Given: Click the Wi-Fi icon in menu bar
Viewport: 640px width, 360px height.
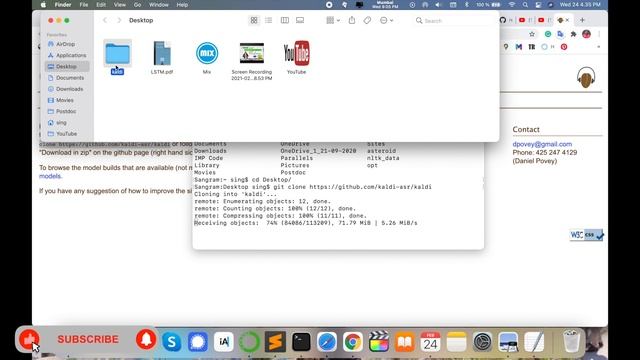Looking at the screenshot, I should click(x=511, y=5).
